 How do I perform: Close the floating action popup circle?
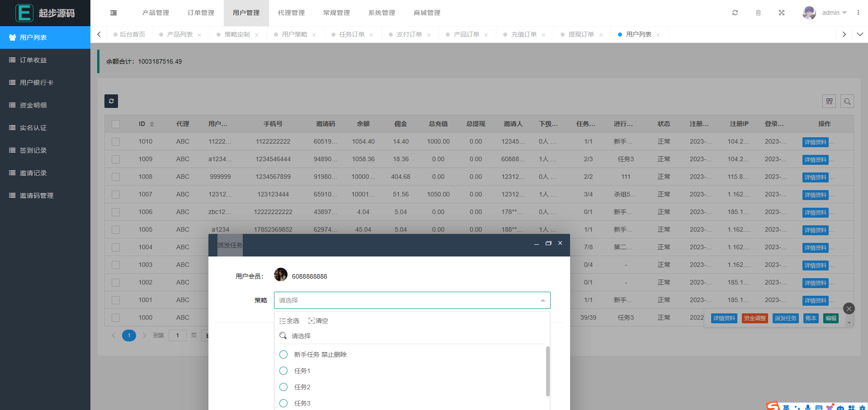[849, 308]
